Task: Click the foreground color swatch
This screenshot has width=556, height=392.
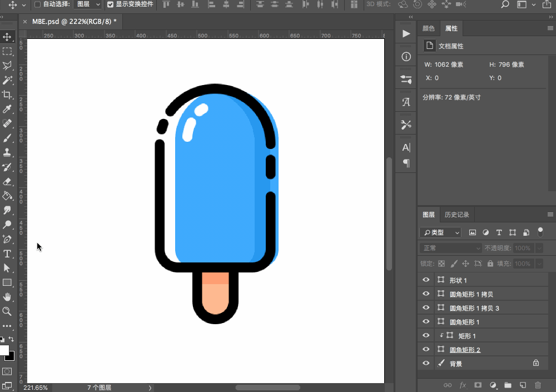Action: [x=4, y=350]
